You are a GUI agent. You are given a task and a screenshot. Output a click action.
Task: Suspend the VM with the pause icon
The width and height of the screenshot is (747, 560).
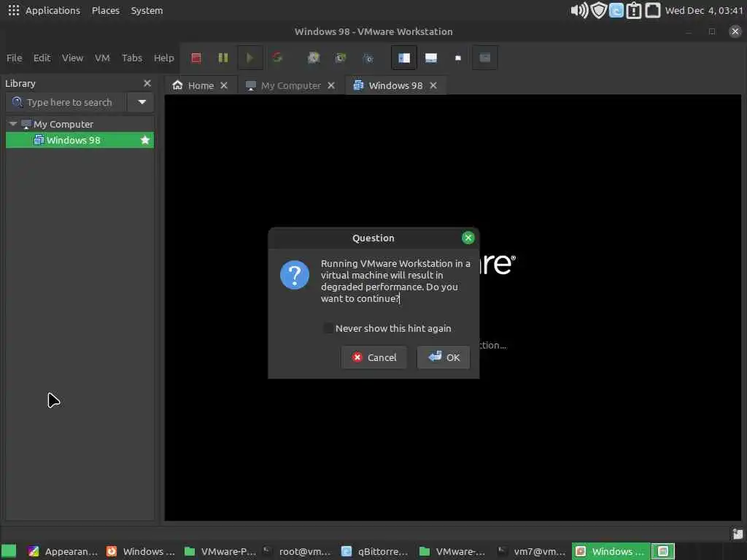click(223, 58)
